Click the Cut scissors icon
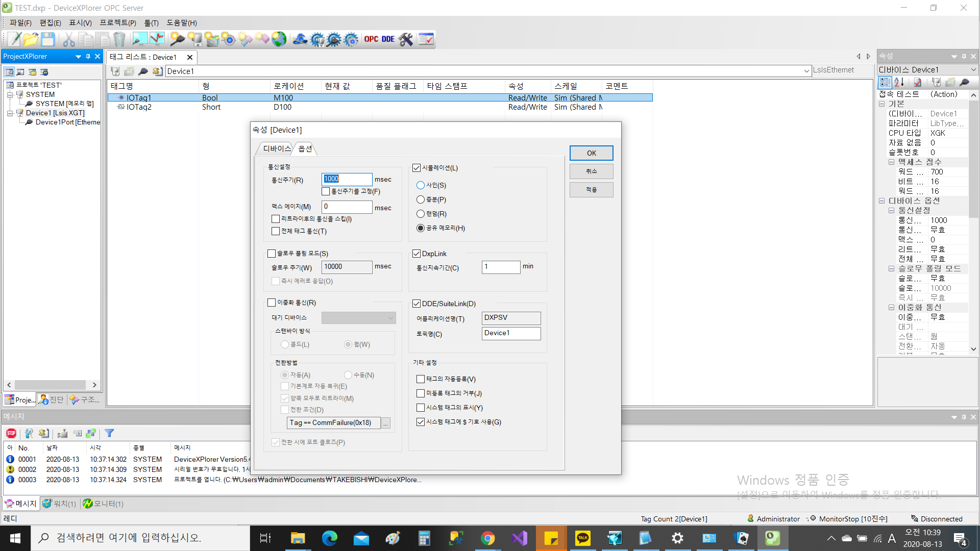The image size is (980, 551). (69, 39)
